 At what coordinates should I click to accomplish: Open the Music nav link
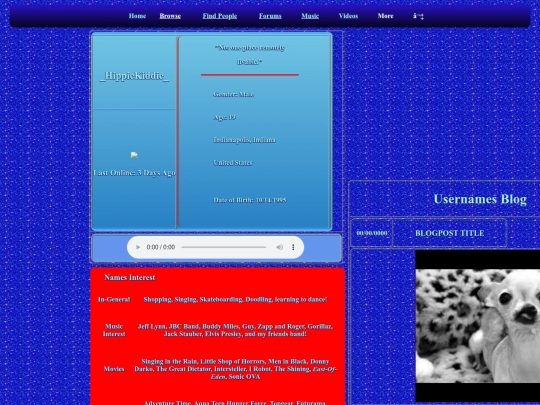(x=310, y=16)
